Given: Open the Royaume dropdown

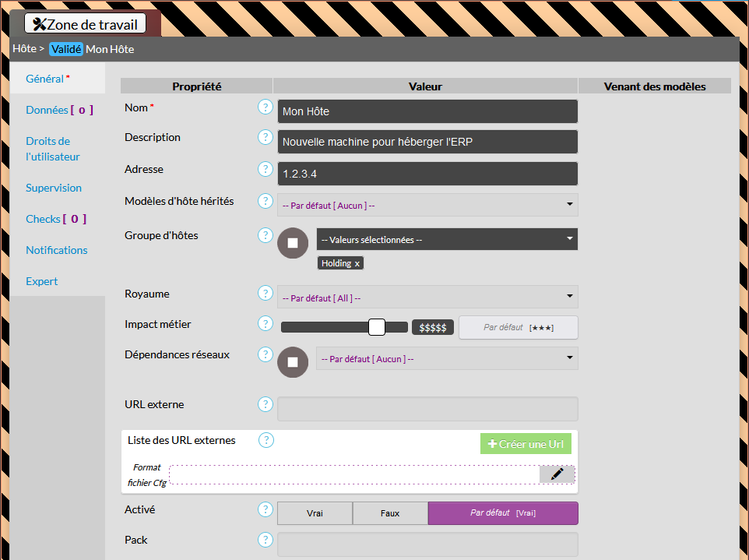Looking at the screenshot, I should 427,297.
